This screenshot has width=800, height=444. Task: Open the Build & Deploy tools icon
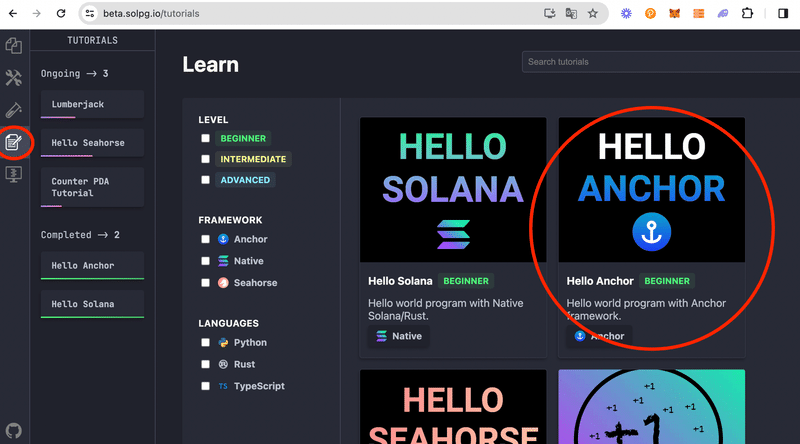point(14,78)
